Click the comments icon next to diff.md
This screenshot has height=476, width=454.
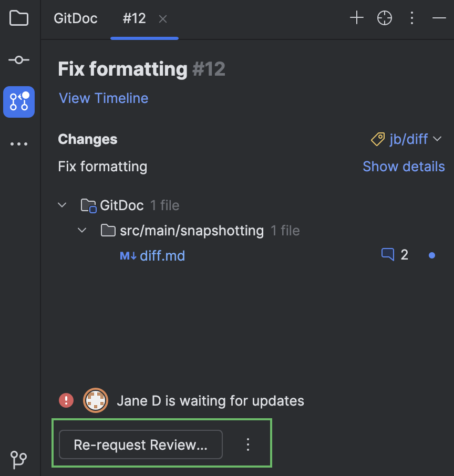[x=388, y=254]
